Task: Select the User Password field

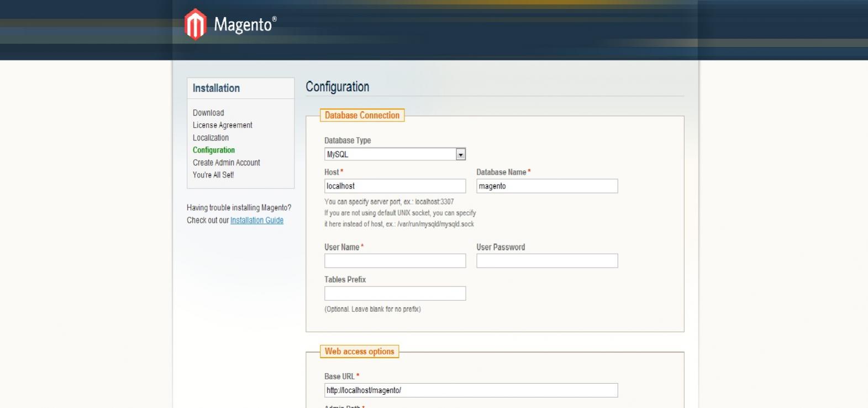Action: (x=547, y=261)
